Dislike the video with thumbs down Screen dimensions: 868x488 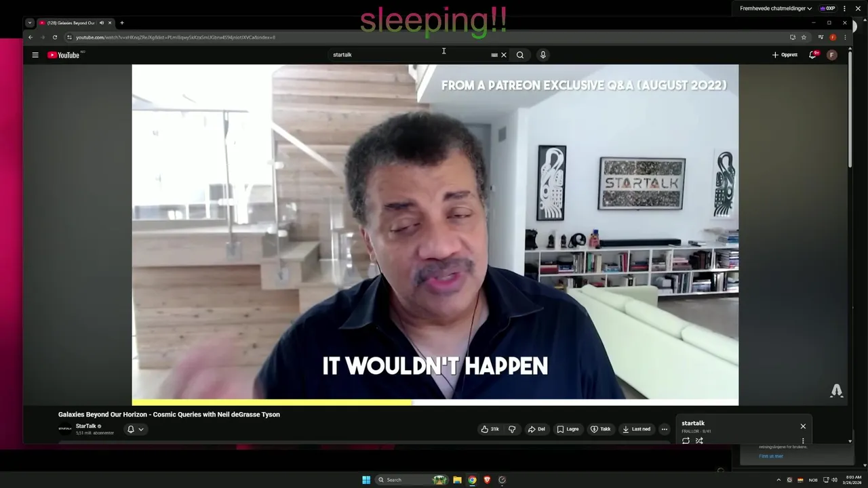[512, 429]
